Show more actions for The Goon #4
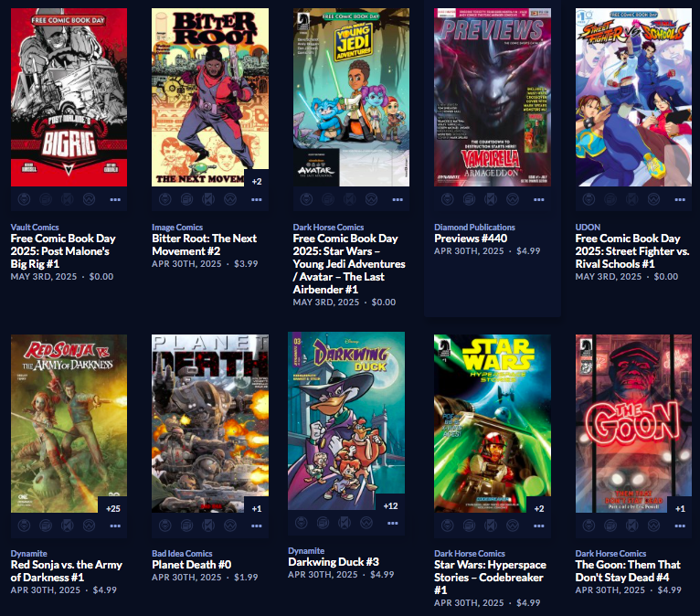 [680, 526]
